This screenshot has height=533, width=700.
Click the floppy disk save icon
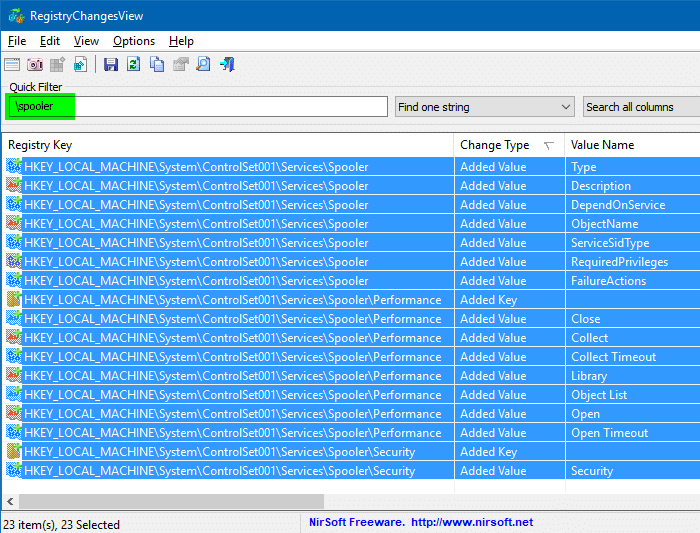pos(111,64)
